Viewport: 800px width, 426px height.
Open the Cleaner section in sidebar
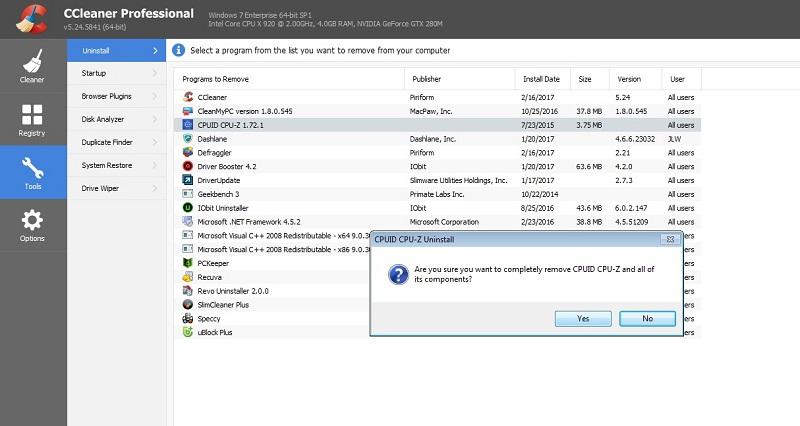(32, 66)
